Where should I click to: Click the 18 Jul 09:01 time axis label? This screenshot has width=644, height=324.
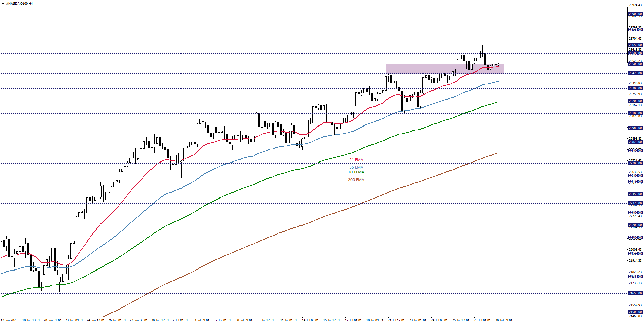point(375,320)
